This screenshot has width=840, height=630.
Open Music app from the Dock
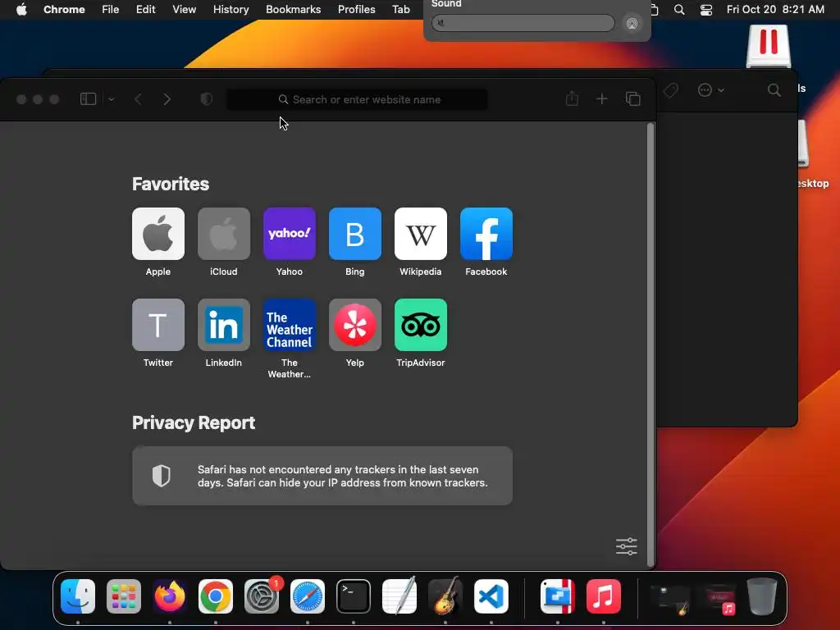click(x=604, y=596)
